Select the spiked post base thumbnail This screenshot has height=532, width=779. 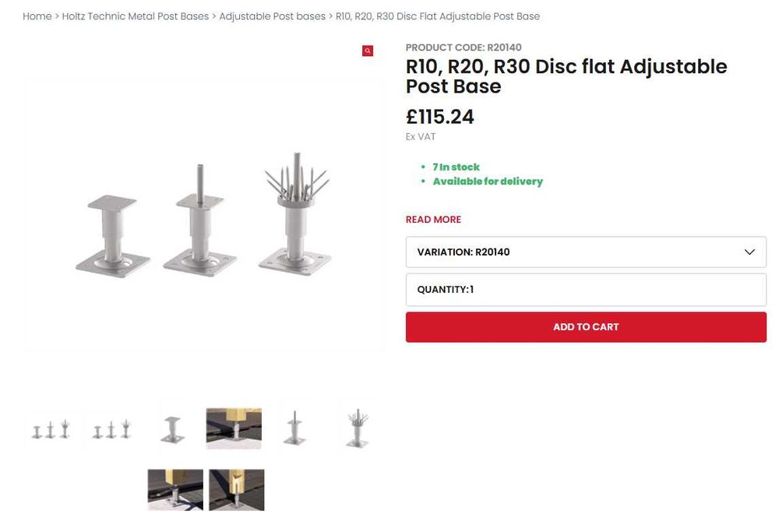356,428
